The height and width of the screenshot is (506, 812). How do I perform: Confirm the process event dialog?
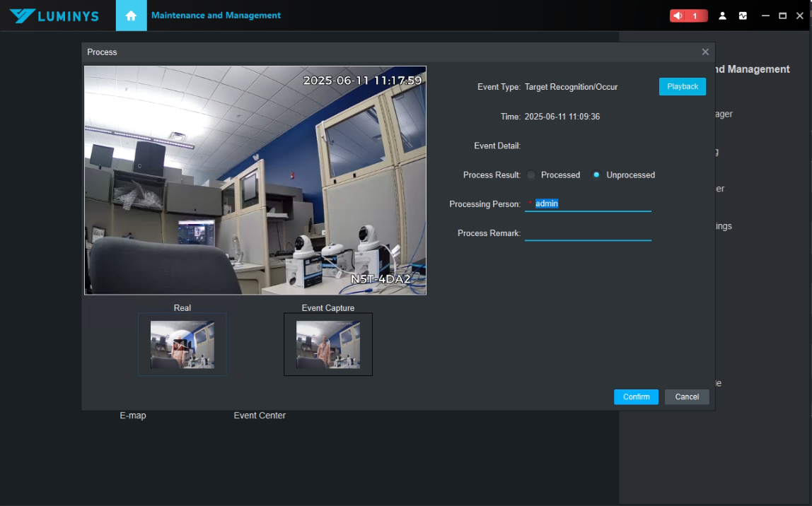point(636,397)
